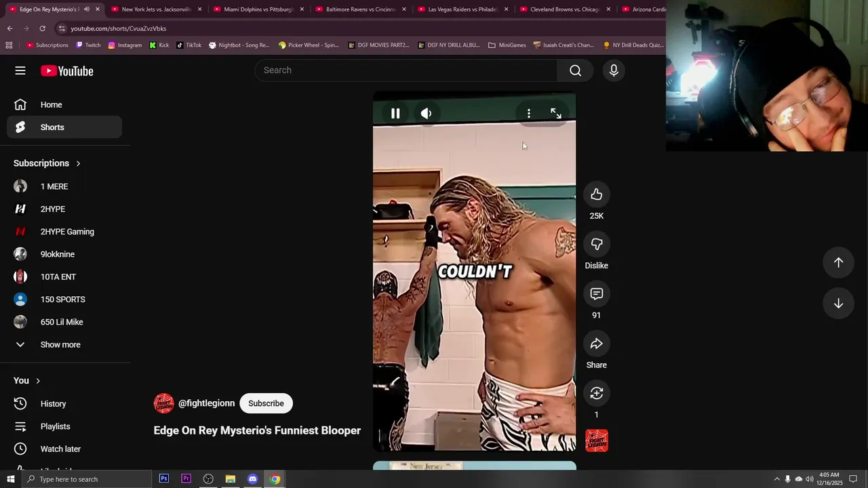Open the 150 SPORTS channel
868x488 pixels.
click(64, 300)
